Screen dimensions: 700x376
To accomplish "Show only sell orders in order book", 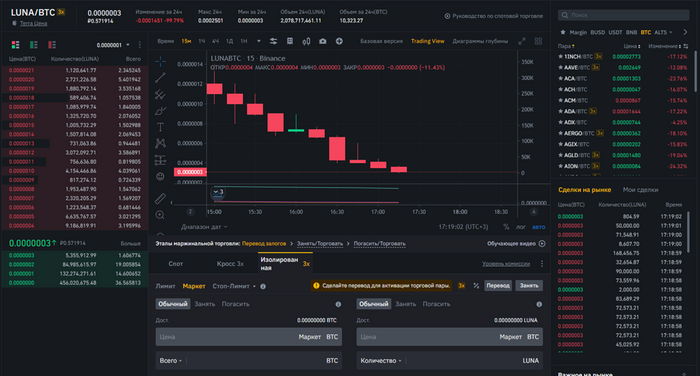I will coord(52,45).
